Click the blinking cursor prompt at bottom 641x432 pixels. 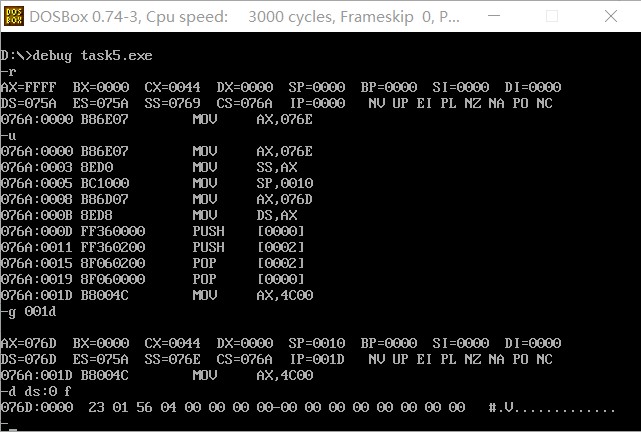coord(9,425)
